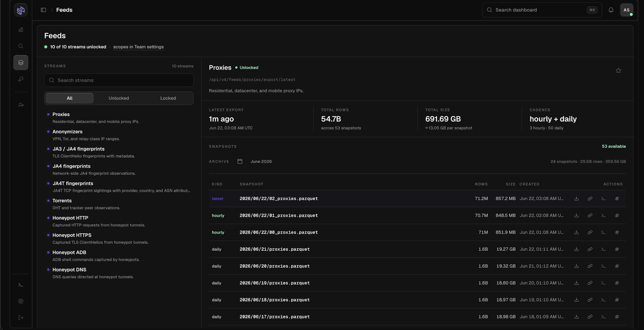Open the team members sidebar icon

[21, 105]
